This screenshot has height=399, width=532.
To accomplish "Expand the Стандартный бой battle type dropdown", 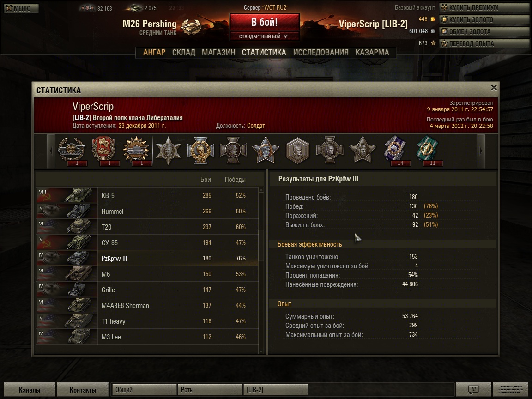I will pos(264,36).
